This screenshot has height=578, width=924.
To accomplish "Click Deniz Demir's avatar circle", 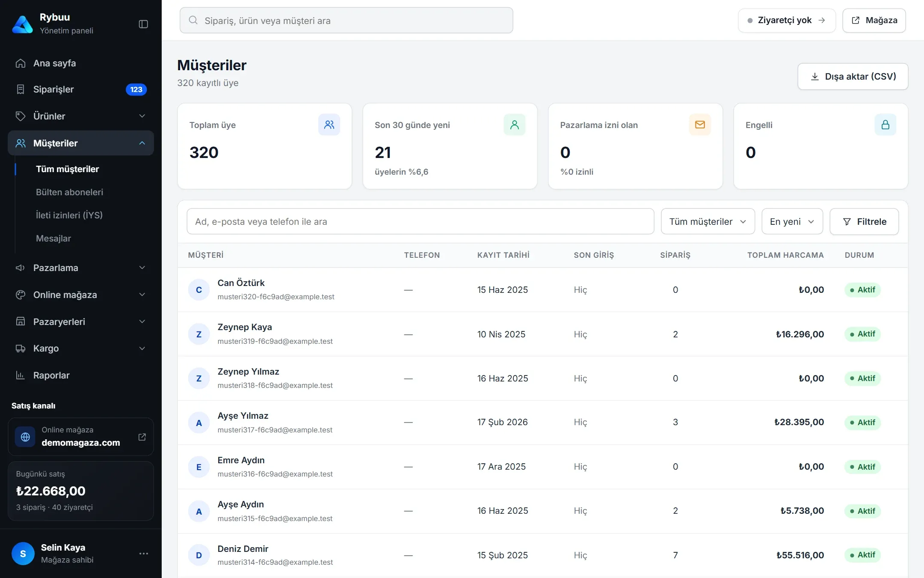I will click(199, 555).
